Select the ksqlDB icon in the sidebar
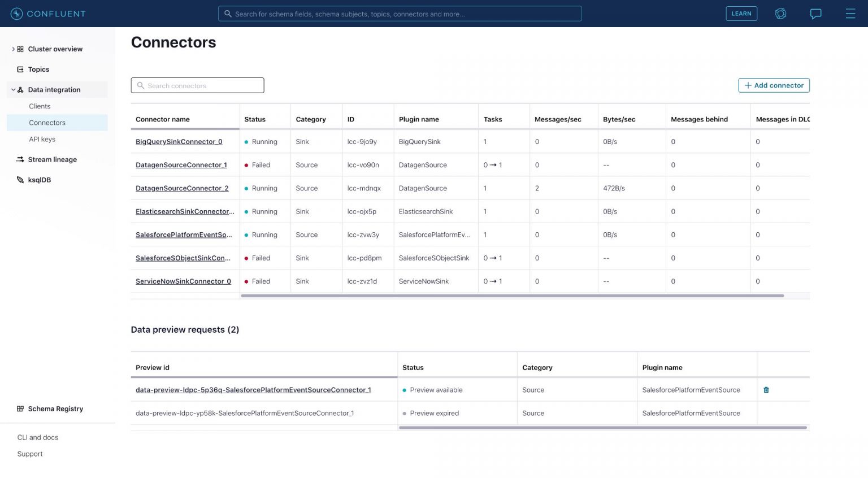The height and width of the screenshot is (478, 868). click(x=20, y=180)
